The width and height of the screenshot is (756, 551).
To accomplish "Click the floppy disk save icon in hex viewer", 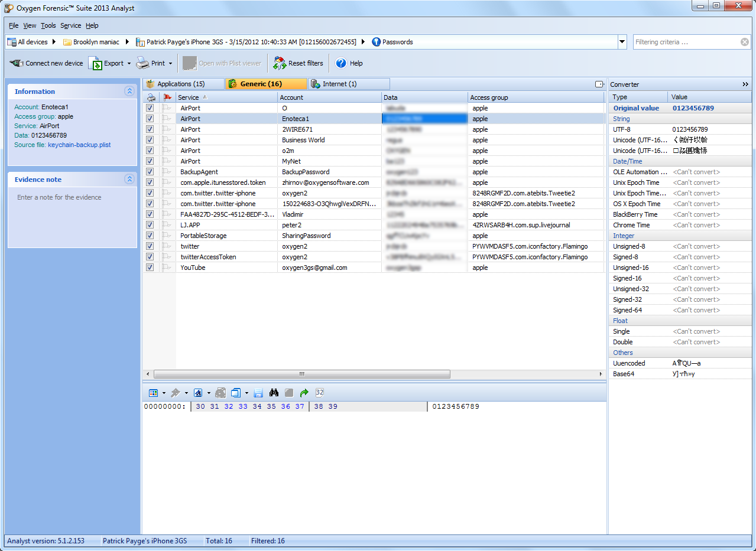I will 258,393.
